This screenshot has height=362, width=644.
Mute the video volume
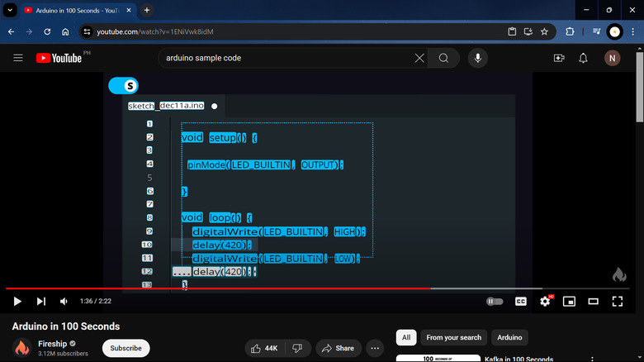pos(64,302)
